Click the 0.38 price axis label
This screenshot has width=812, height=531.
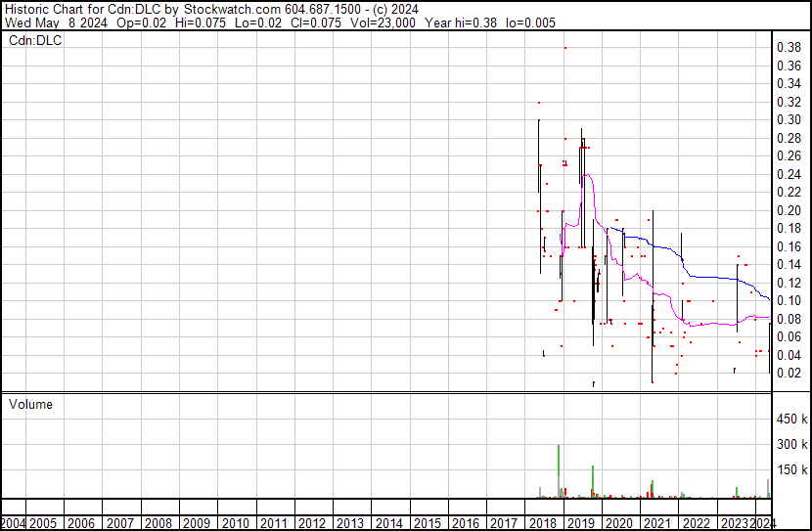[789, 48]
